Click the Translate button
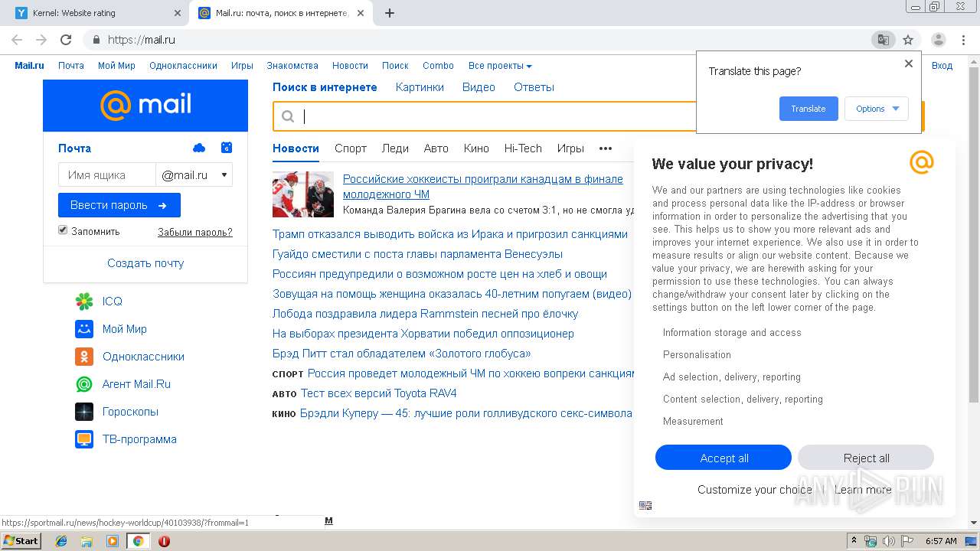The height and width of the screenshot is (551, 980). click(808, 109)
